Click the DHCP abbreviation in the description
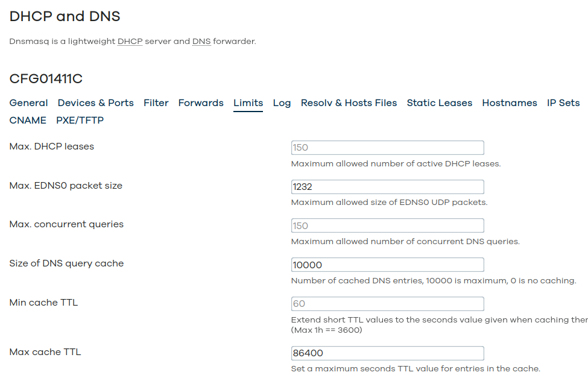 pos(130,41)
